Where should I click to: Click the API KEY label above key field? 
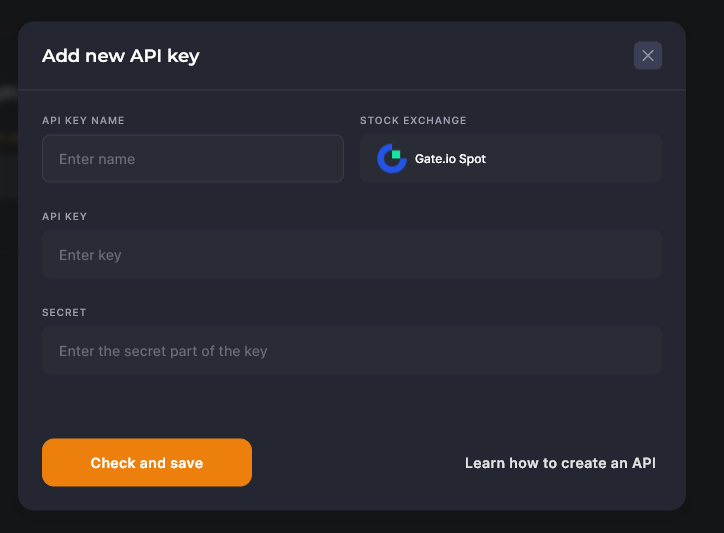point(64,217)
